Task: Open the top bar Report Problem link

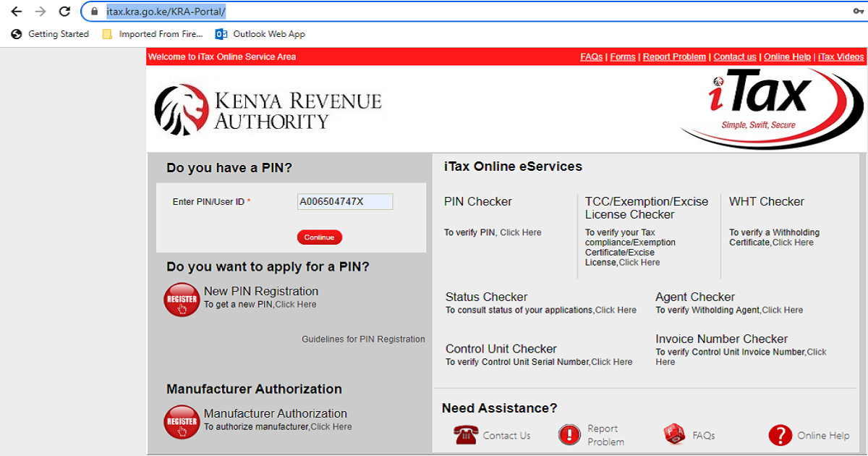Action: [x=674, y=57]
